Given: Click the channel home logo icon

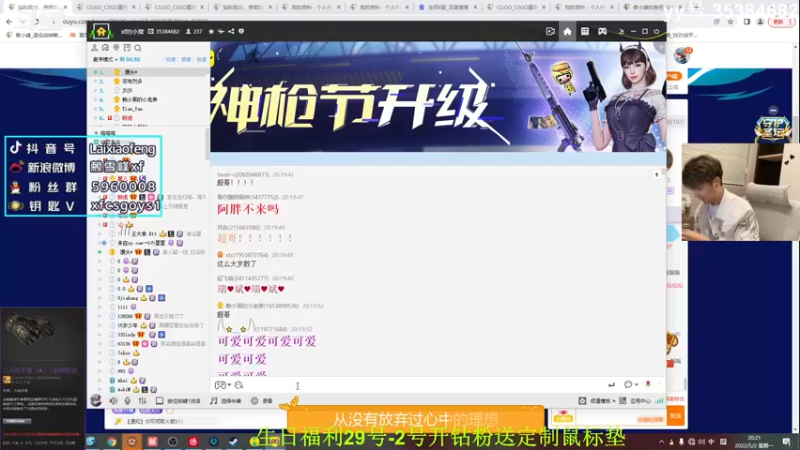Looking at the screenshot, I should coord(101,32).
